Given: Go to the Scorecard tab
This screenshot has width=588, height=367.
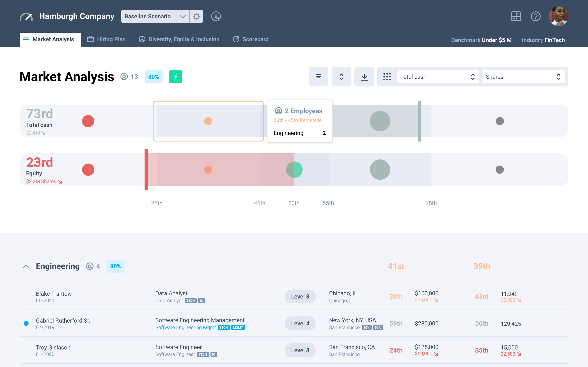Looking at the screenshot, I should click(x=251, y=39).
